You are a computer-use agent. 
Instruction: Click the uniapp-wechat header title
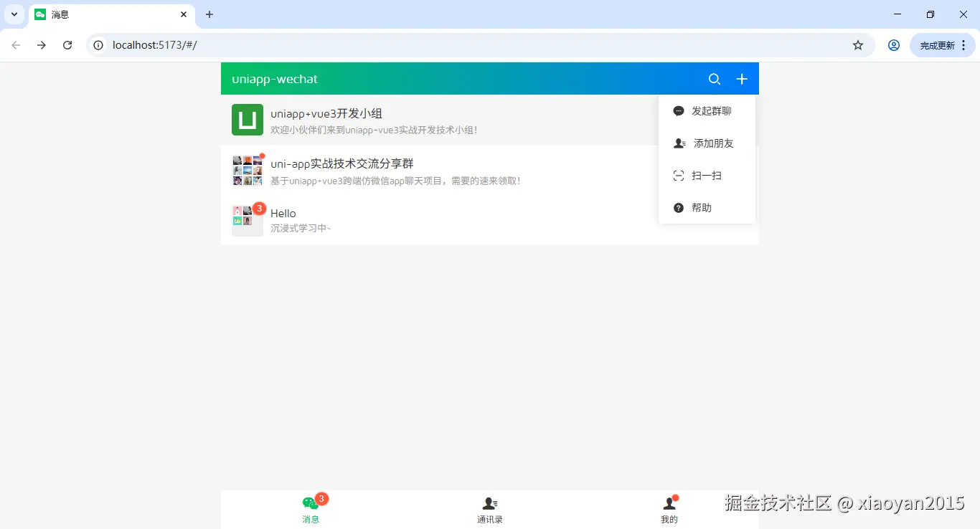[275, 79]
